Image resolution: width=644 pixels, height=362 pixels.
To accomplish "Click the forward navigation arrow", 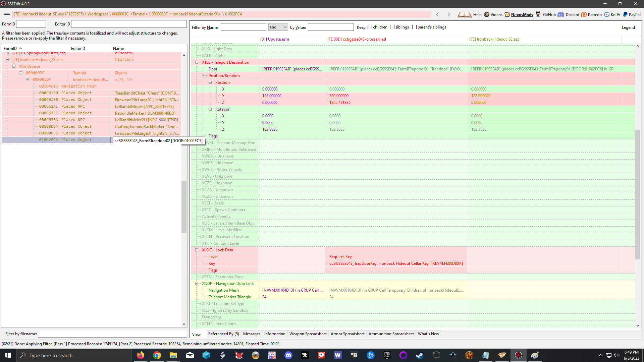I will click(449, 14).
